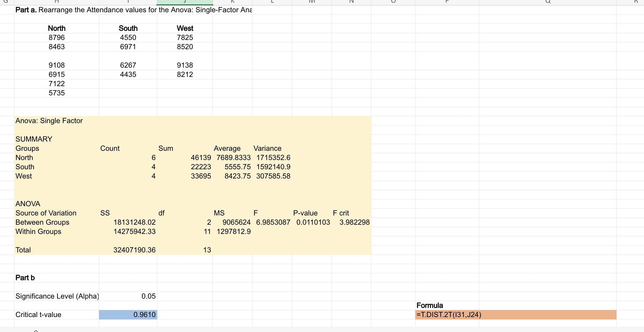The width and height of the screenshot is (644, 332).
Task: Select the SUMMARY label cell
Action: click(x=34, y=139)
